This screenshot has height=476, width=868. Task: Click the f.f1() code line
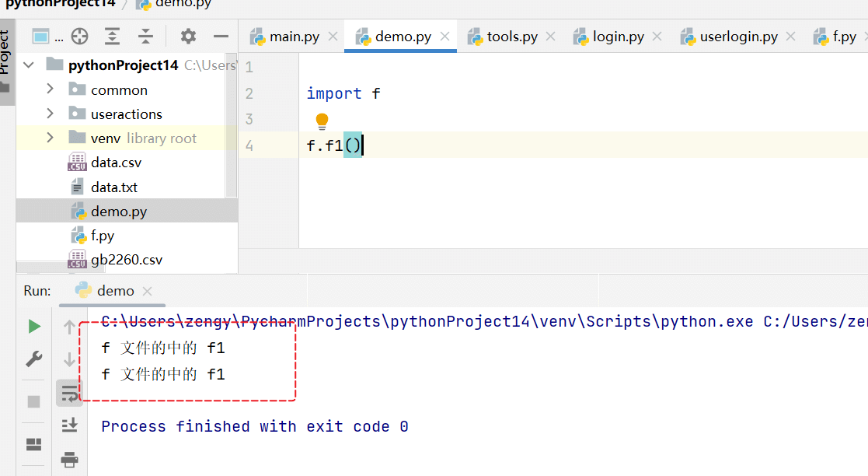point(334,145)
